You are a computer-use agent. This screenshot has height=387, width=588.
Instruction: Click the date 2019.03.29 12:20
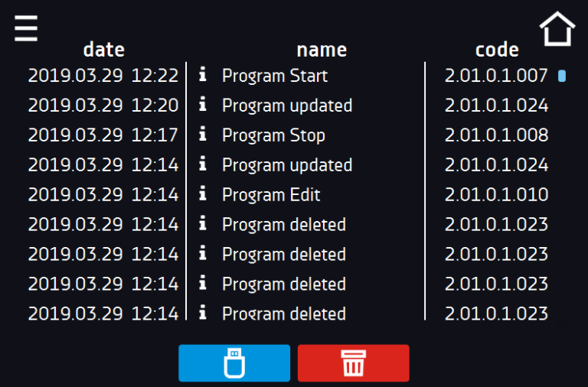[x=103, y=106]
